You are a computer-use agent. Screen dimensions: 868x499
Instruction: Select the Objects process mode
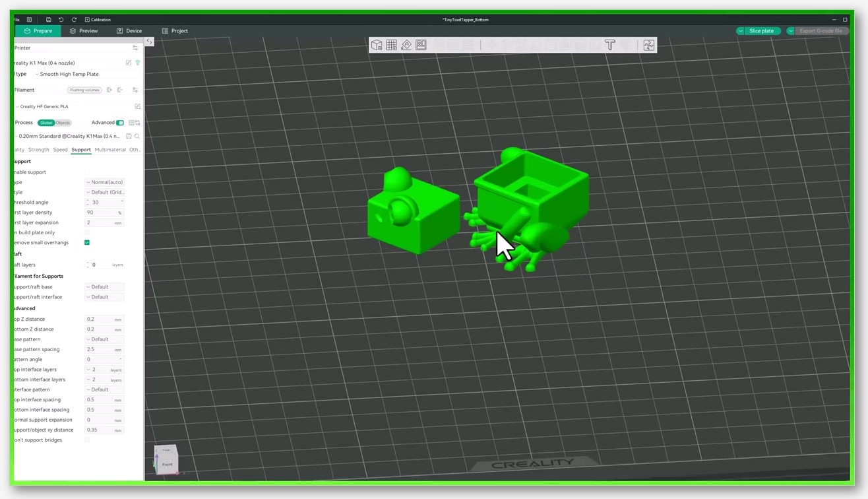63,123
